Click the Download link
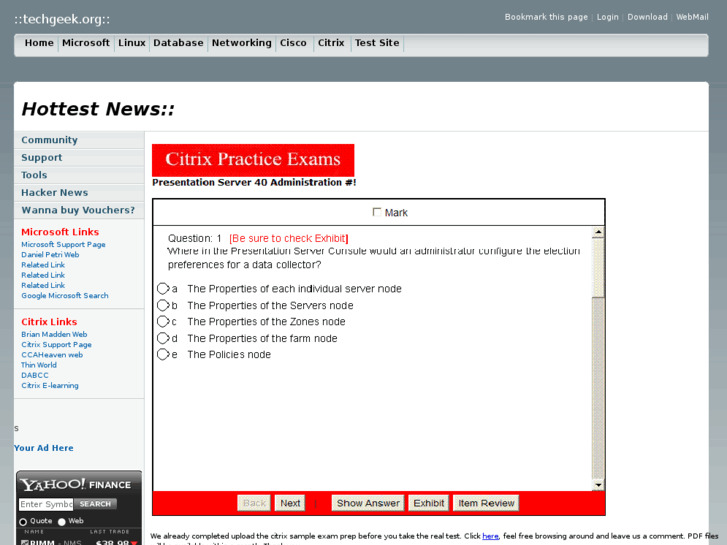Image resolution: width=727 pixels, height=545 pixels. (647, 17)
